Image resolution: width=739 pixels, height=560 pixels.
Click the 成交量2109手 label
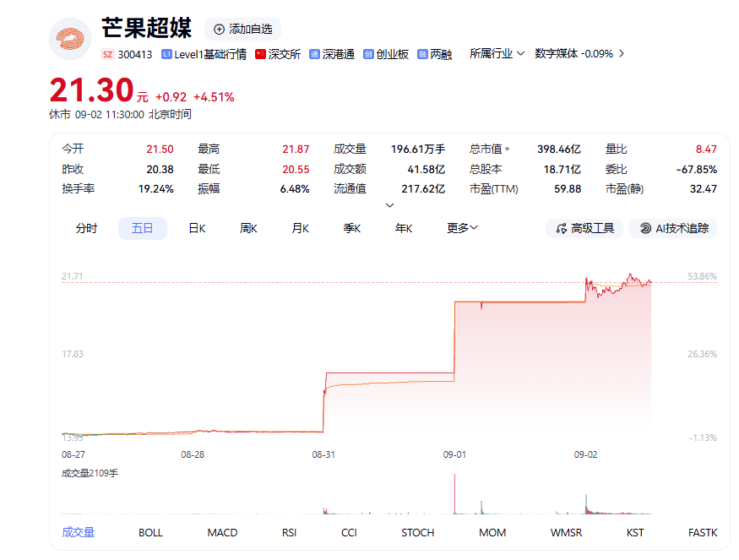(x=90, y=473)
